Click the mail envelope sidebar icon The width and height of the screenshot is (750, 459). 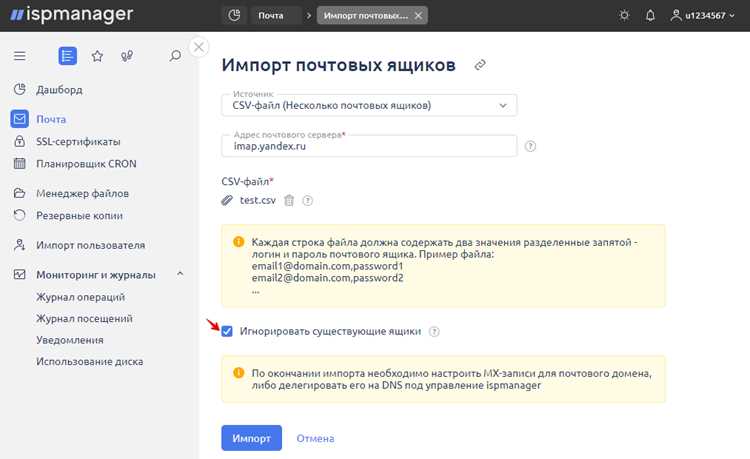pos(20,119)
